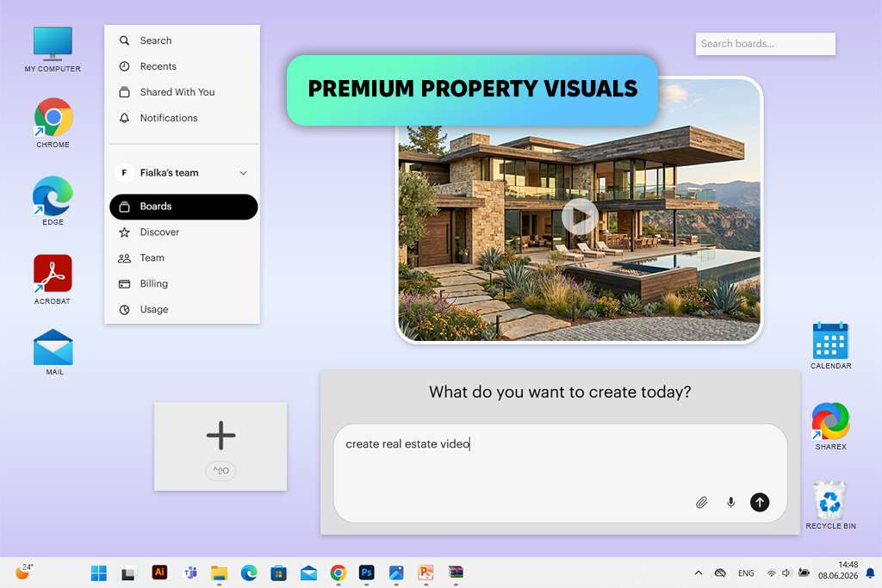Show hidden system tray icons

pos(698,573)
